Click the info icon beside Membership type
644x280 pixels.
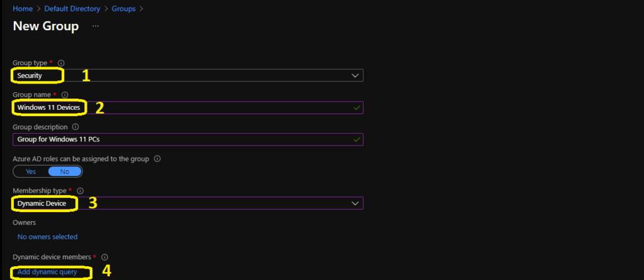point(80,191)
